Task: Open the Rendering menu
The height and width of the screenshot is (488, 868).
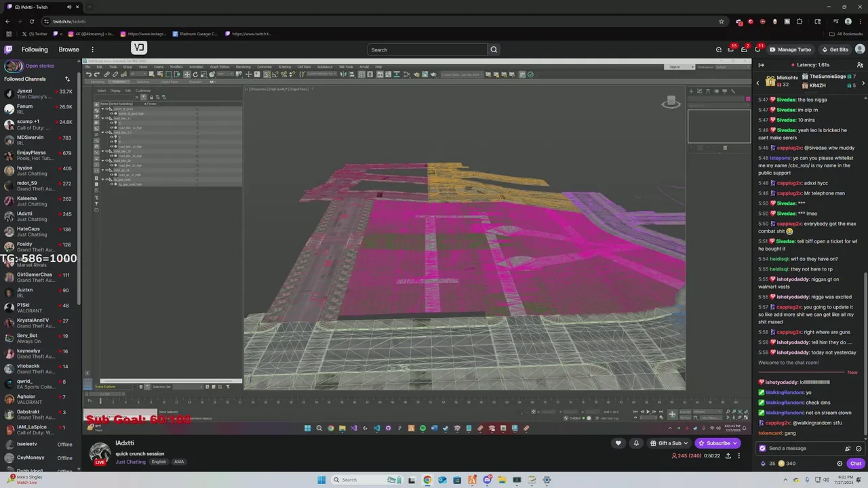Action: click(x=243, y=67)
